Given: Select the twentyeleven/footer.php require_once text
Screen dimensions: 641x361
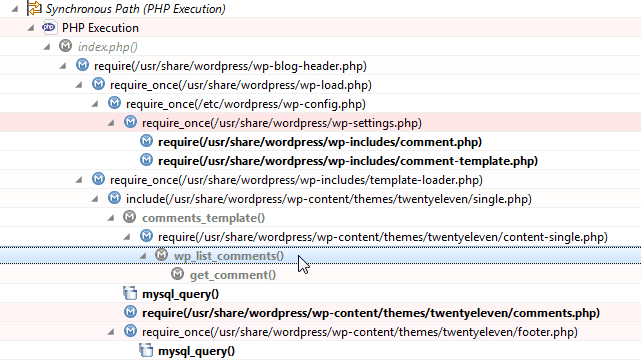Looking at the screenshot, I should [x=360, y=332].
